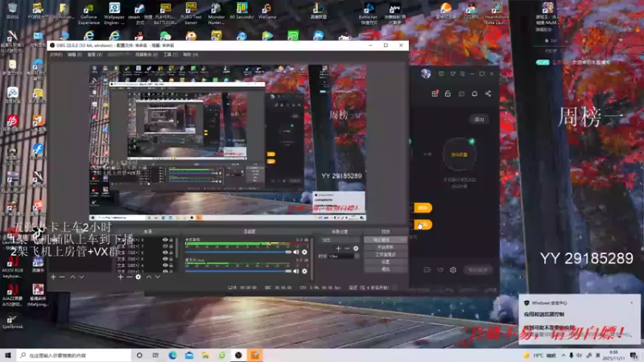Add a new source with the Sources plus icon

click(x=120, y=277)
